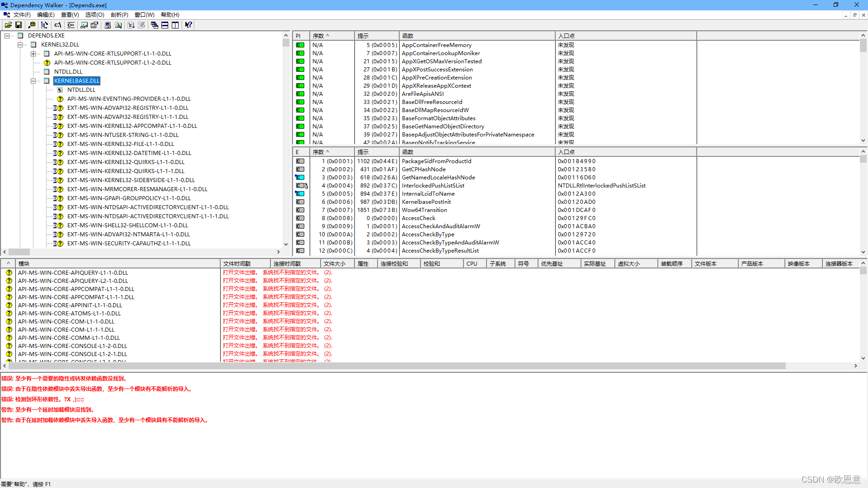Screen dimensions: 868x488
Task: Click the first error line in log pane
Action: (x=65, y=379)
